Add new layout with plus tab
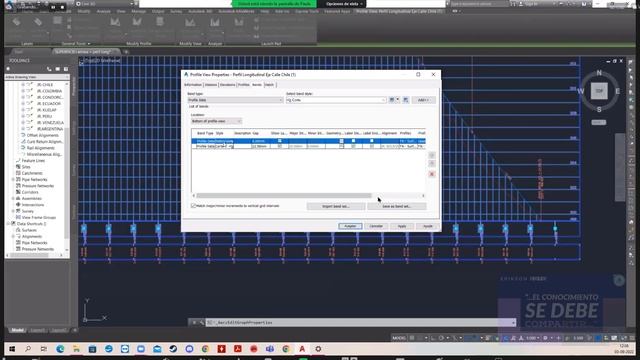This screenshot has width=640, height=360. [x=75, y=330]
